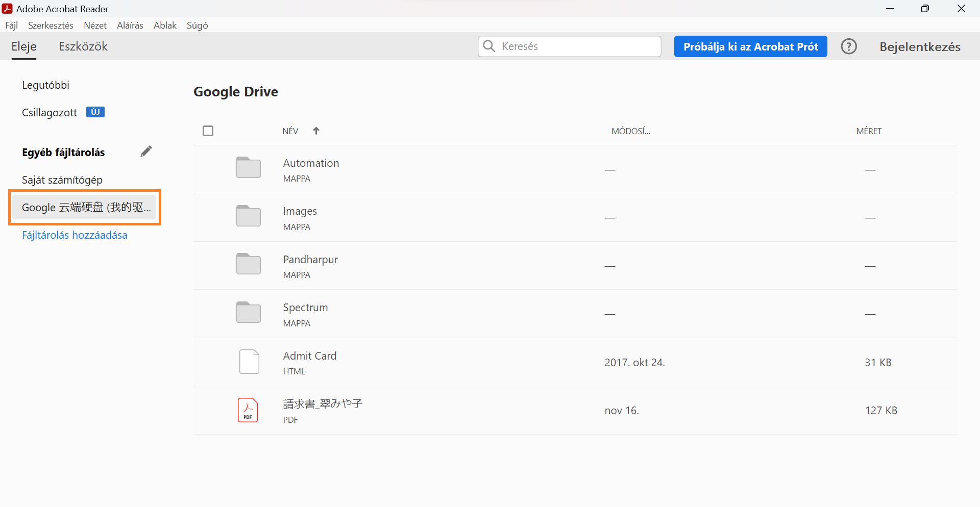The image size is (980, 507).
Task: Click the pencil icon next to Egyéb fájltárolás
Action: point(146,151)
